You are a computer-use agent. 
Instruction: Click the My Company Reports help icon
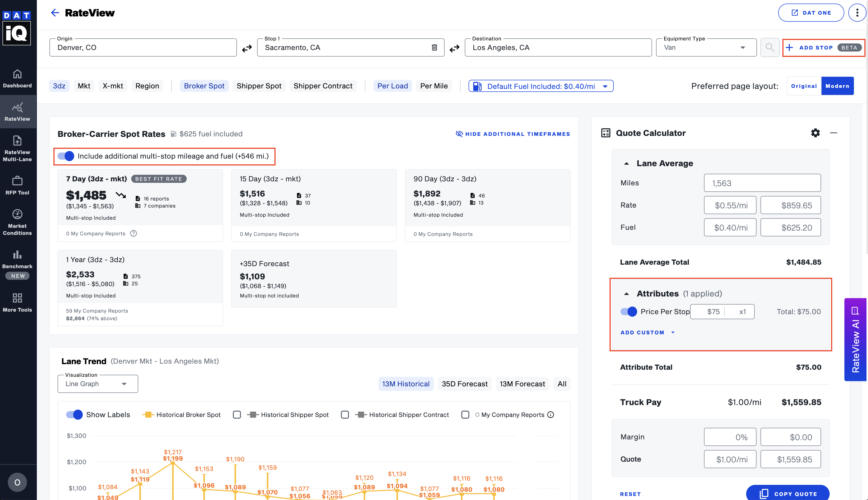coord(133,234)
